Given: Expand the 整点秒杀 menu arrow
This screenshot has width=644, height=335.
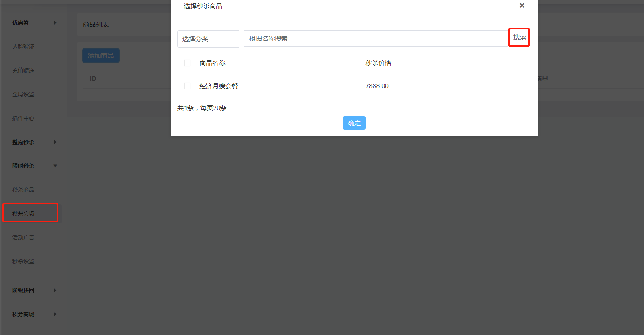Looking at the screenshot, I should click(55, 142).
